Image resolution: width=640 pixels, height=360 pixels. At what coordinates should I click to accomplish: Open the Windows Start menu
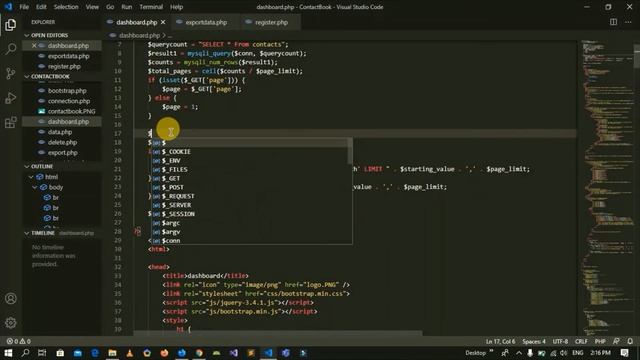pos(8,353)
